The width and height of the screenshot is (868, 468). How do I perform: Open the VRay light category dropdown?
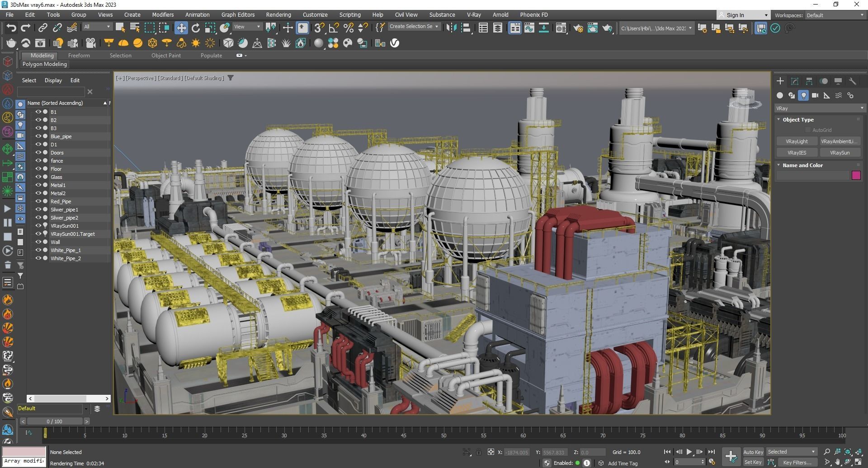click(x=820, y=108)
